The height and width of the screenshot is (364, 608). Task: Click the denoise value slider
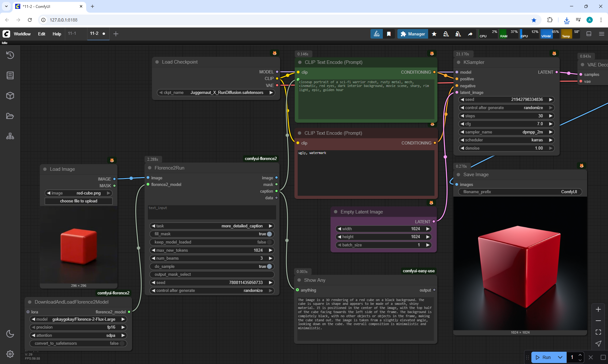coord(506,148)
